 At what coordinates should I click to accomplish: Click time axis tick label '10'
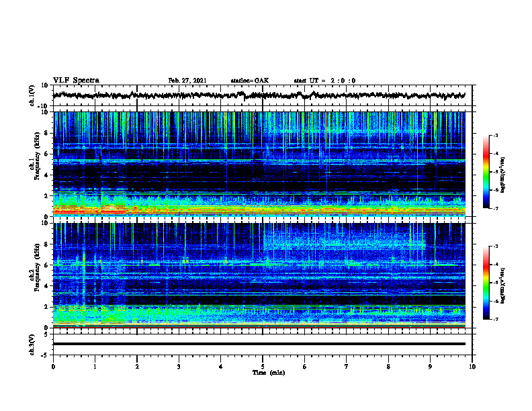(472, 367)
